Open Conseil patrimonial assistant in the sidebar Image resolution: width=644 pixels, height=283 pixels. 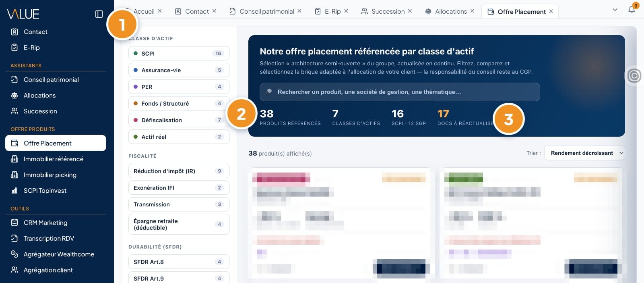[56, 80]
